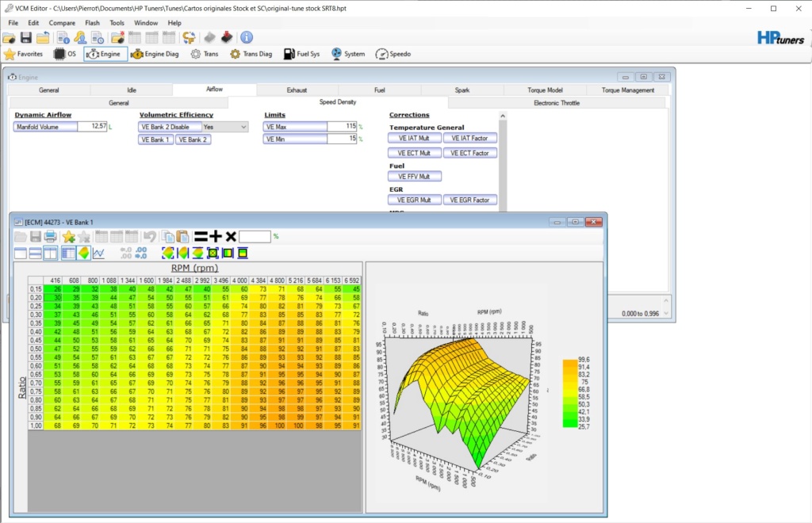Switch to vertical split layout
This screenshot has width=812, height=523.
tap(50, 253)
